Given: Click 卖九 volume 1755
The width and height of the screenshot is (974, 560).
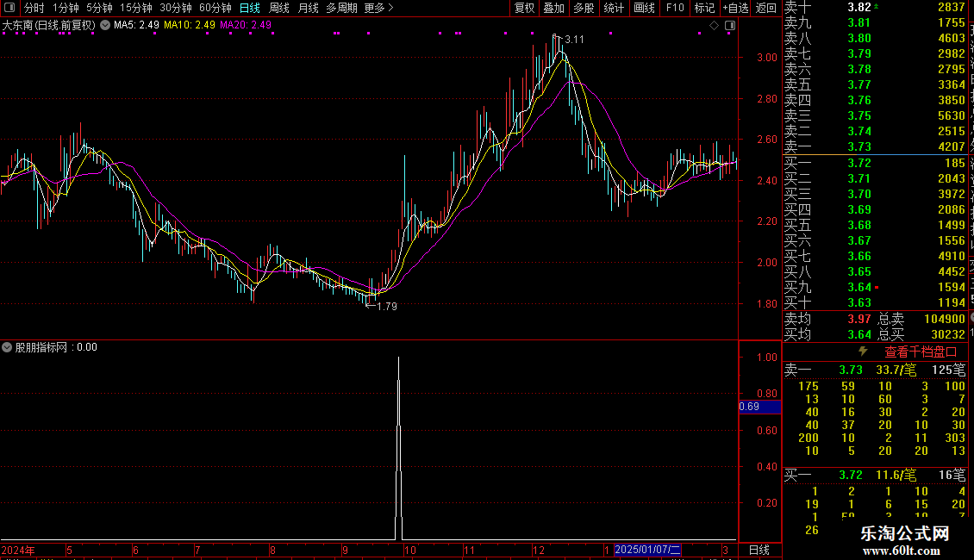Looking at the screenshot, I should click(x=952, y=23).
